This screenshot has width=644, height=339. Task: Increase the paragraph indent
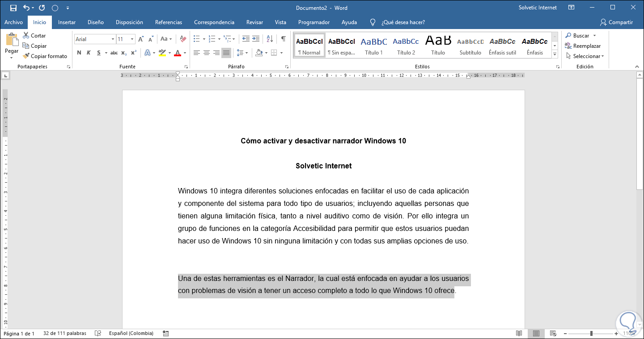255,39
